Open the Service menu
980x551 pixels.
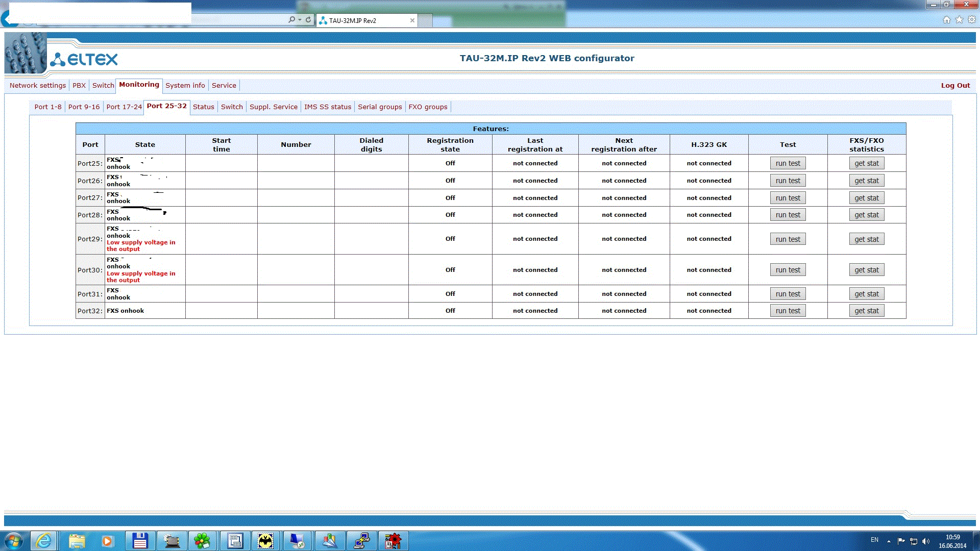pyautogui.click(x=224, y=85)
